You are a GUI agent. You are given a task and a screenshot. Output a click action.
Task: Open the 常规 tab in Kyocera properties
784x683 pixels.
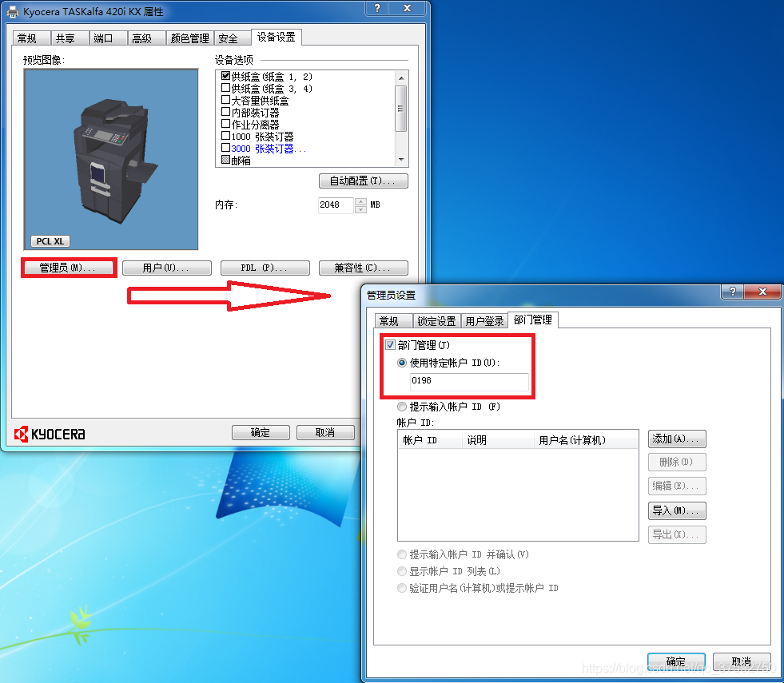tap(31, 38)
